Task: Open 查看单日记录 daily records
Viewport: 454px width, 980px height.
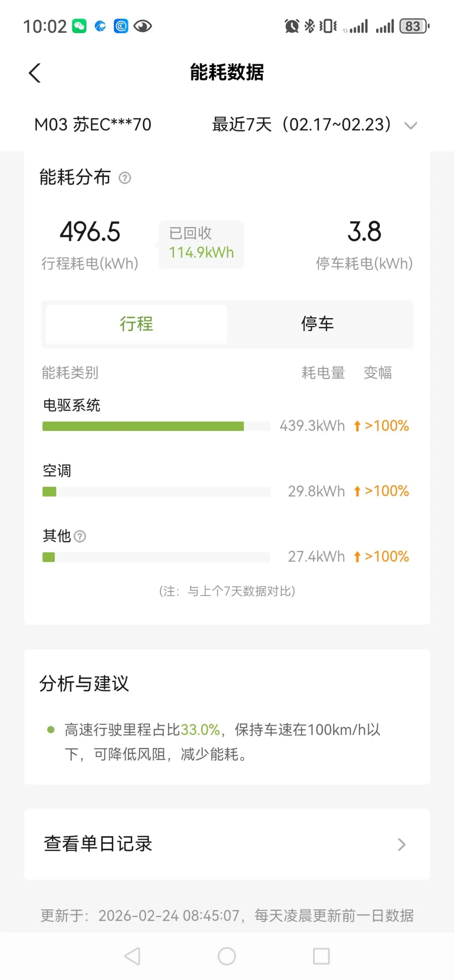Action: [x=98, y=844]
